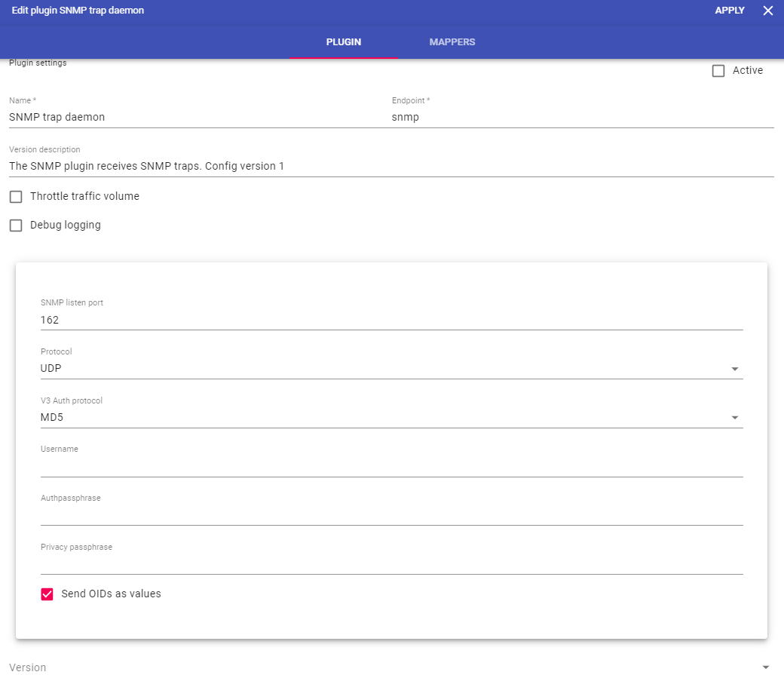Select the Privacy passphrase field

(390, 563)
